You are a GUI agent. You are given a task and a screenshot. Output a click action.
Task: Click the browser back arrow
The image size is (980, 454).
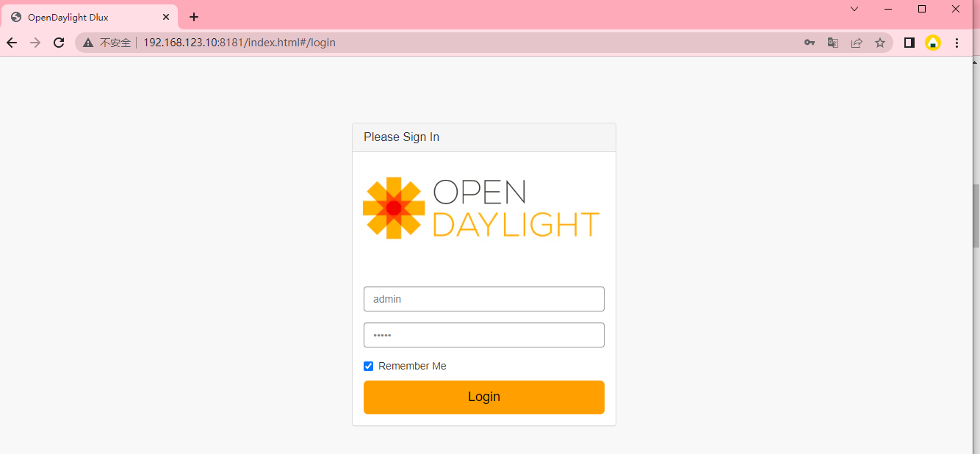pos(12,43)
